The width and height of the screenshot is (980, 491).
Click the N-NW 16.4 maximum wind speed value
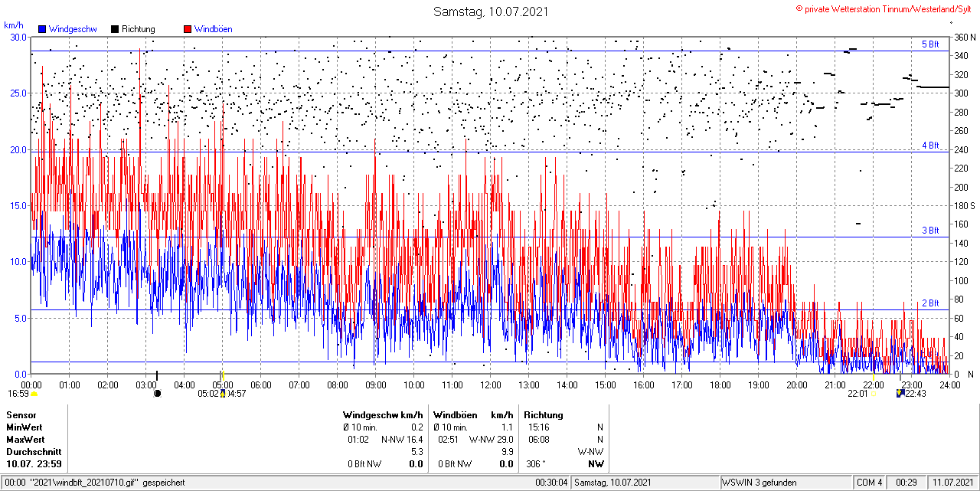(x=402, y=440)
